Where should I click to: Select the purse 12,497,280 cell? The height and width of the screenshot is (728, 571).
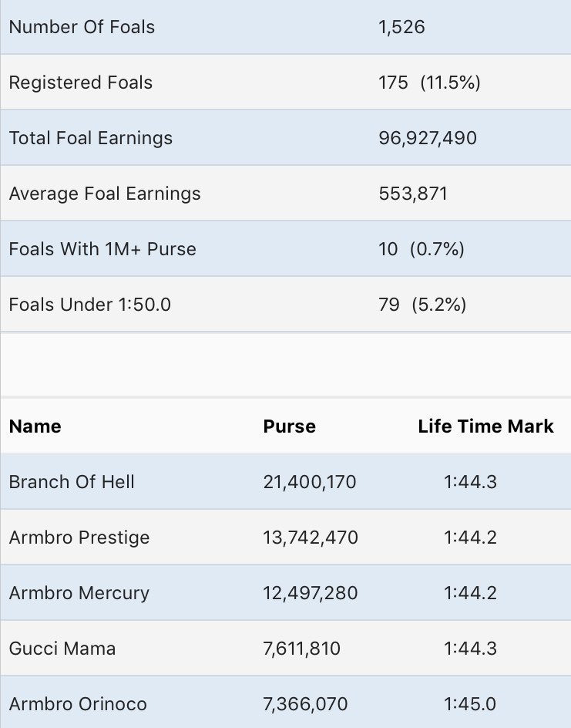point(311,593)
